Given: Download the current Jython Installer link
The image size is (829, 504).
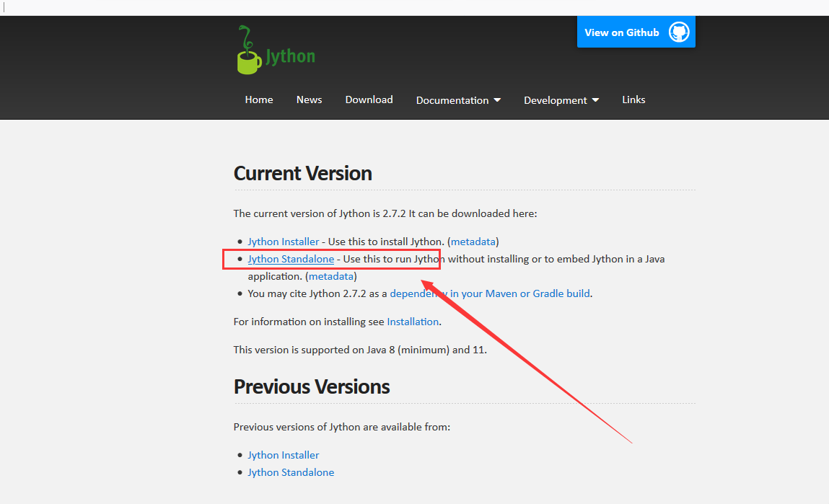Looking at the screenshot, I should point(284,242).
